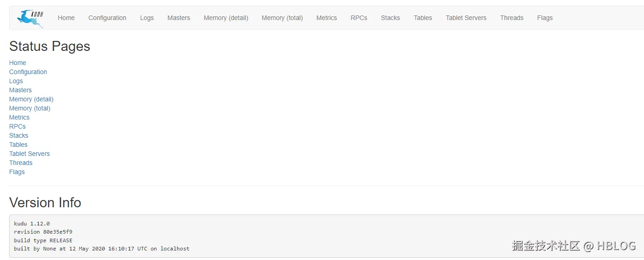The height and width of the screenshot is (260, 644).
Task: Follow the Flags link under Status Pages
Action: click(x=17, y=172)
